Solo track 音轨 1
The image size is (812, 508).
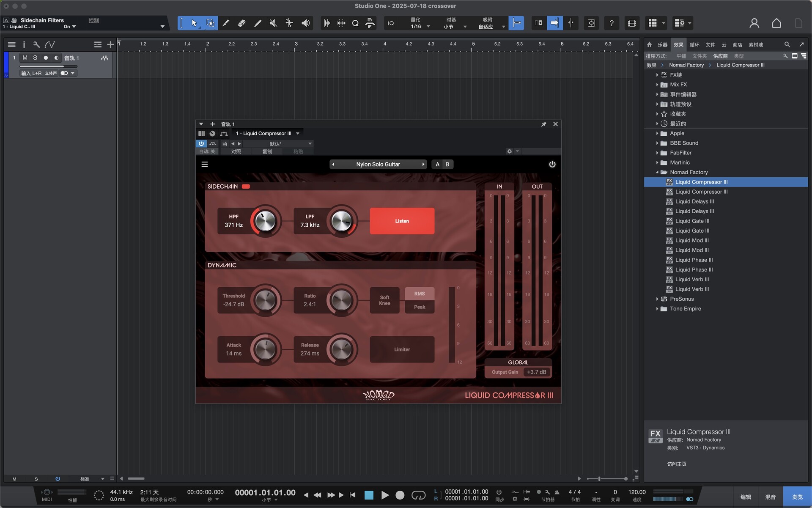click(35, 58)
